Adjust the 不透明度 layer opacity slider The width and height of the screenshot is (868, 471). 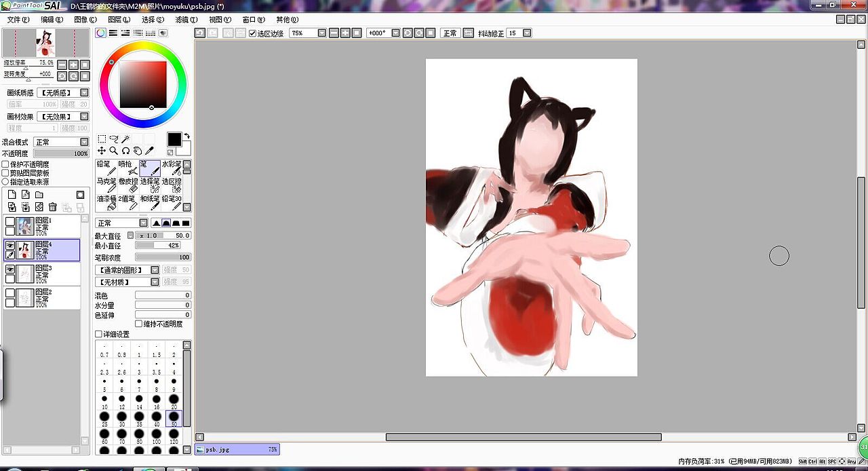(x=61, y=153)
